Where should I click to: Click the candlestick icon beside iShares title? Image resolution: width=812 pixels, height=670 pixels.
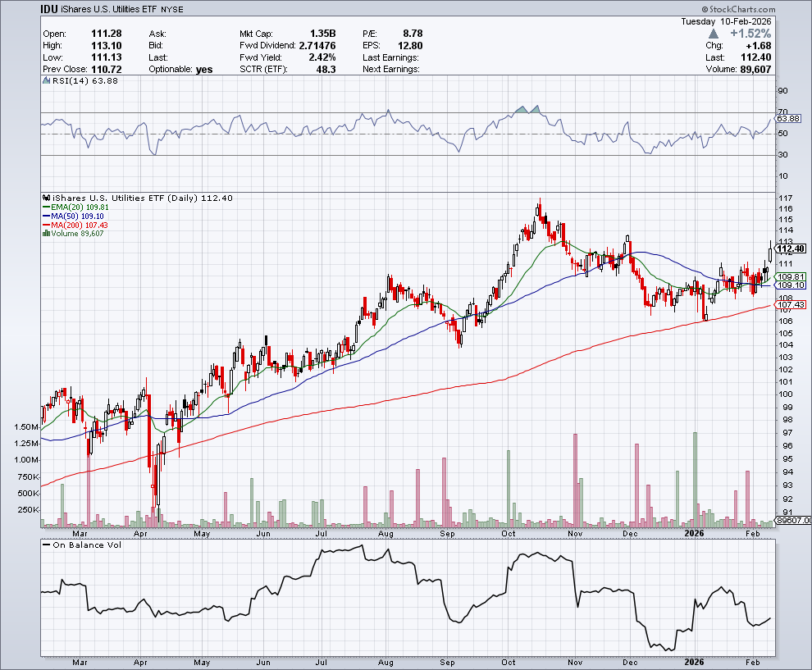[46, 198]
